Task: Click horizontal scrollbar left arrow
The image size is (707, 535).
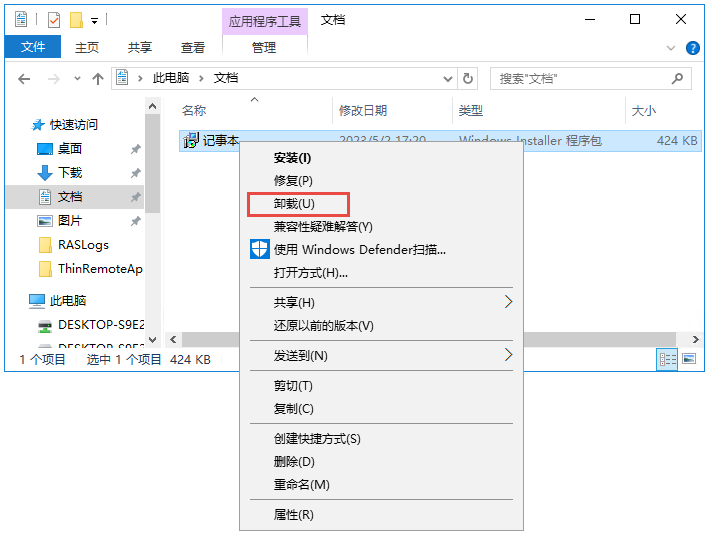Action: click(x=173, y=339)
